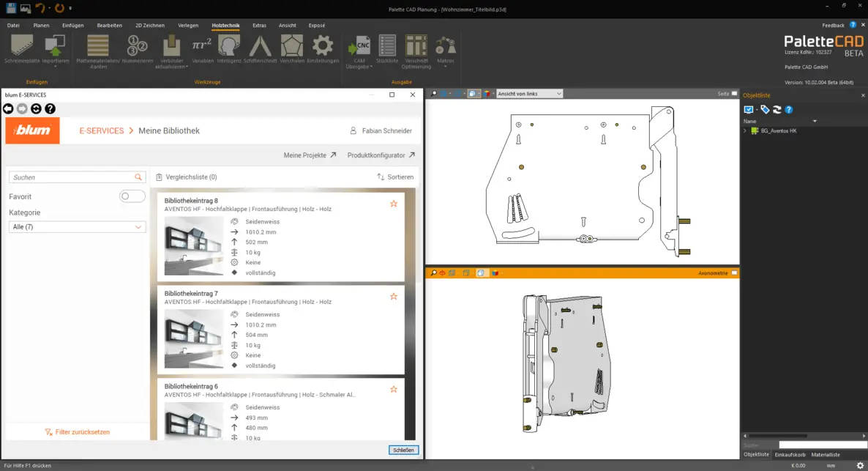This screenshot has width=868, height=471.
Task: Open the Stückliste tool
Action: (x=387, y=49)
